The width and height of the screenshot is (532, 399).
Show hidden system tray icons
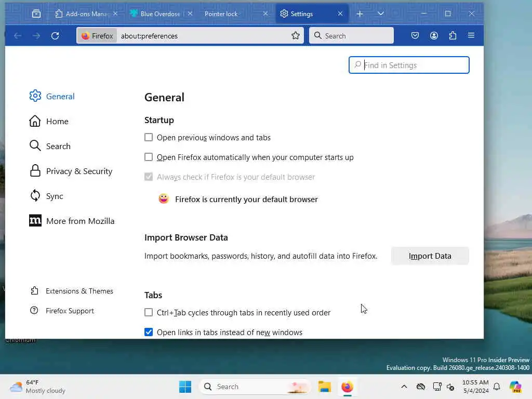click(x=404, y=387)
